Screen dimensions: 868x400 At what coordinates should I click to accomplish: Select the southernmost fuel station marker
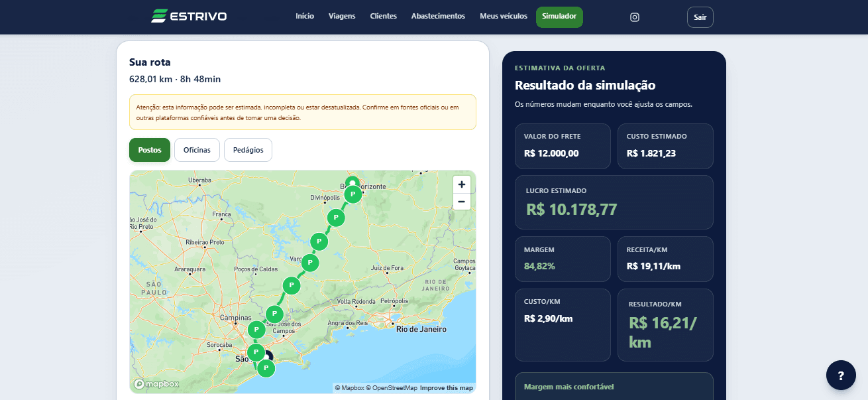pos(266,367)
